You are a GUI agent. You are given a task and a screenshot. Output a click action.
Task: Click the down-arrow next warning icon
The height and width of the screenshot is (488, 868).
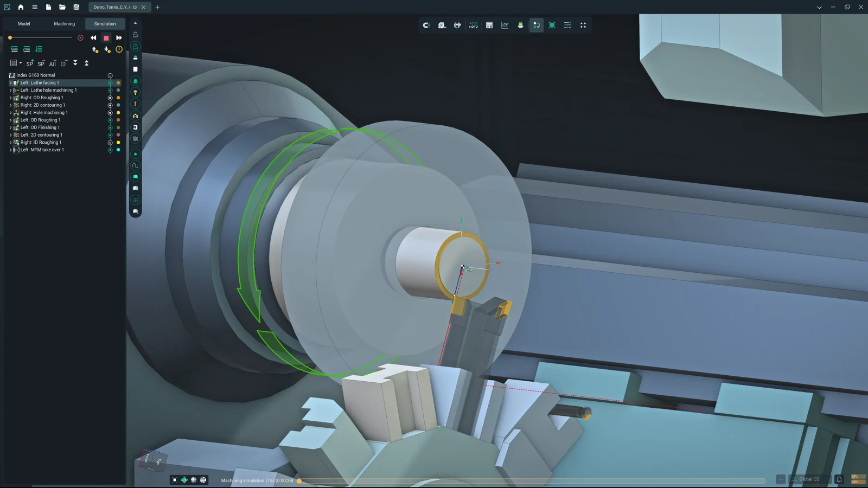(107, 49)
